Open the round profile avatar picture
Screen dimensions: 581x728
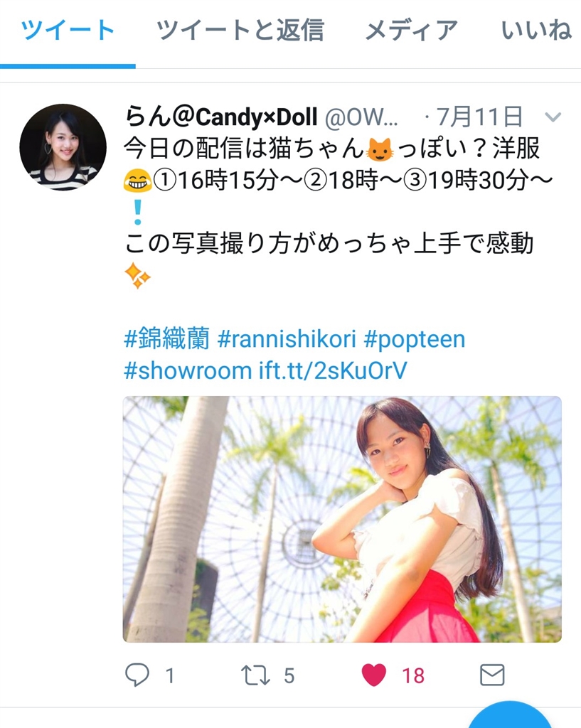(x=63, y=147)
